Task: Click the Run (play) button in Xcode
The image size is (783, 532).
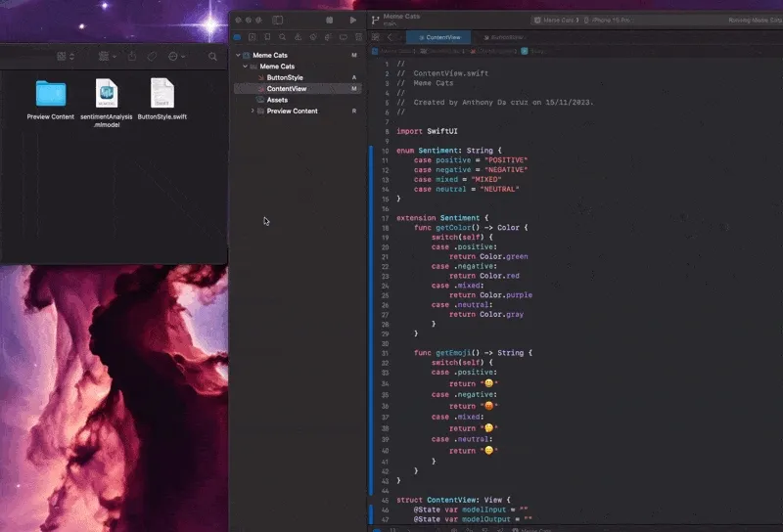Action: (353, 20)
